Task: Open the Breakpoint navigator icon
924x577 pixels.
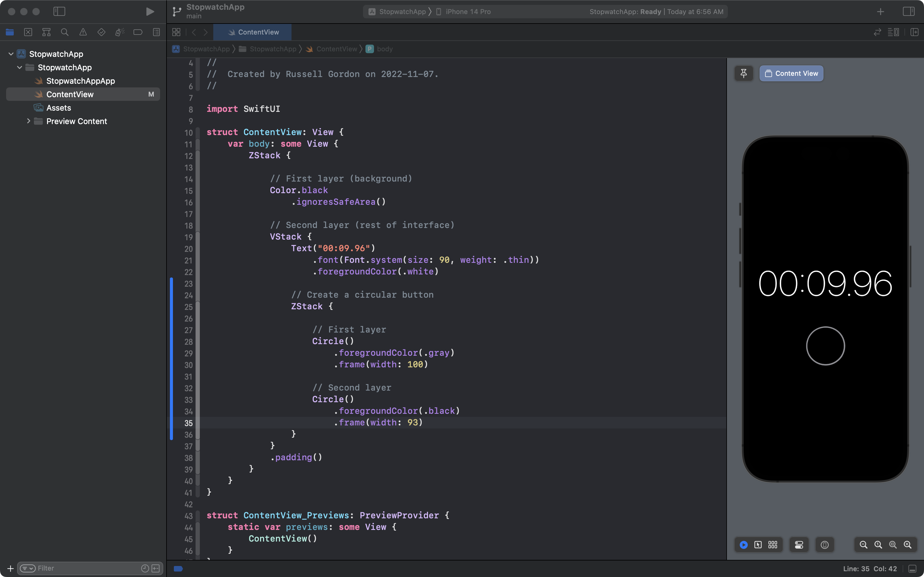Action: (138, 32)
